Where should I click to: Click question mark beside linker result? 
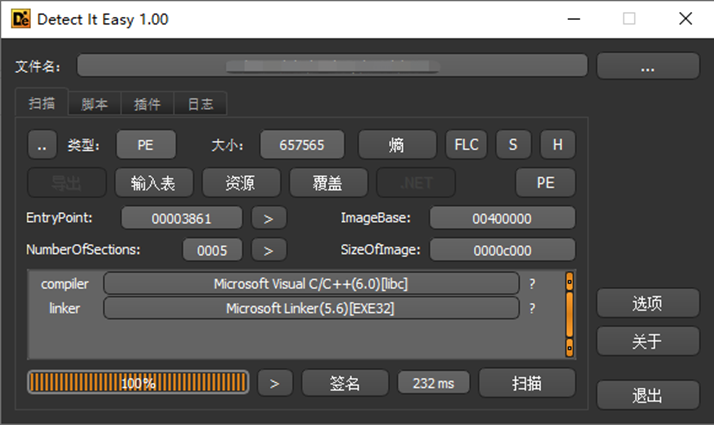click(x=532, y=309)
